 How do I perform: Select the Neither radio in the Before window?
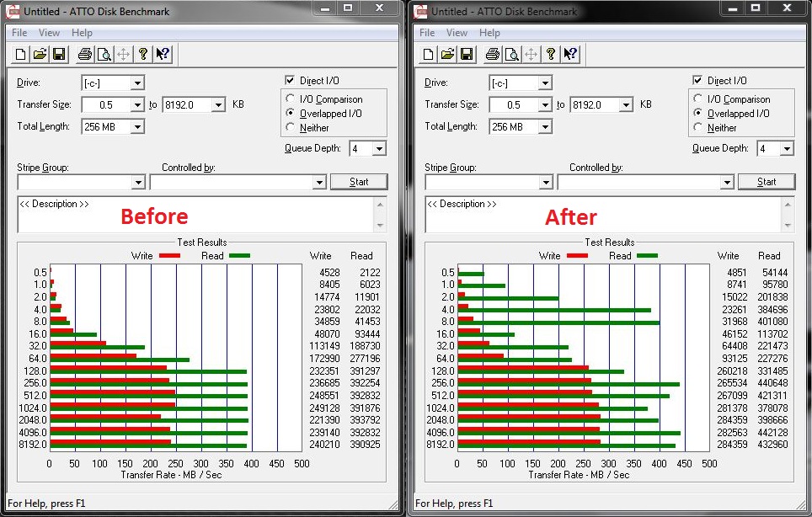click(x=290, y=127)
